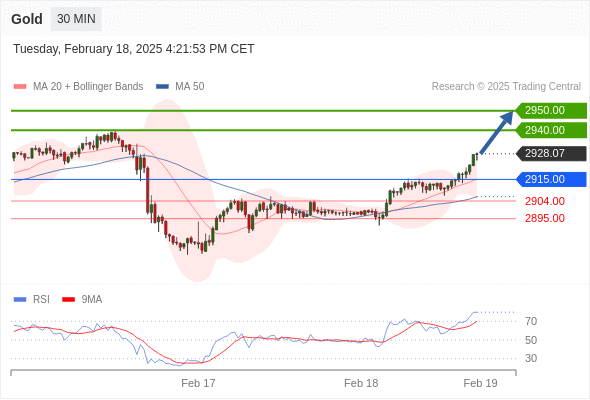Image resolution: width=590 pixels, height=400 pixels.
Task: Select the Feb 17 date axis label
Action: pos(198,383)
